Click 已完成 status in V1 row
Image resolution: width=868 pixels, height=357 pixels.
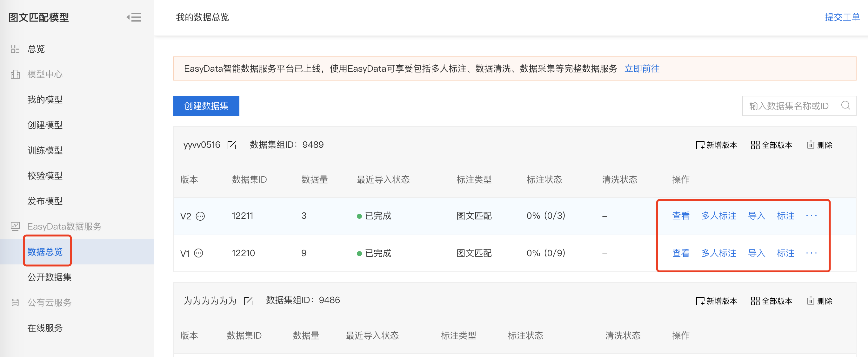click(x=374, y=253)
